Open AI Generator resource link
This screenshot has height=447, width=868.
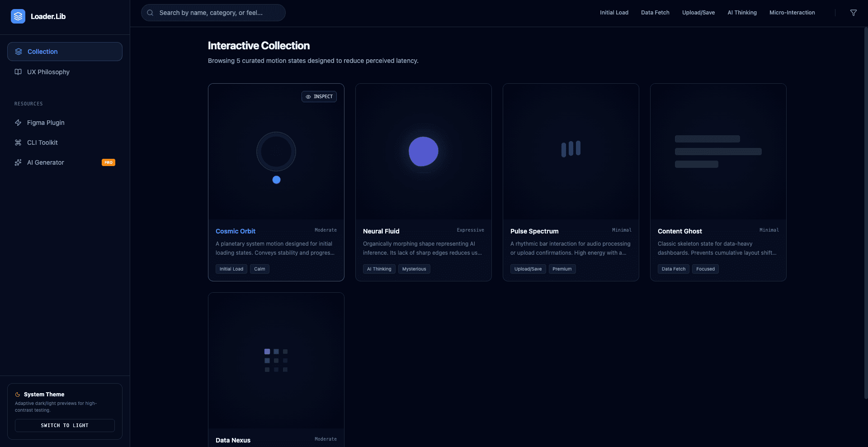(65, 162)
